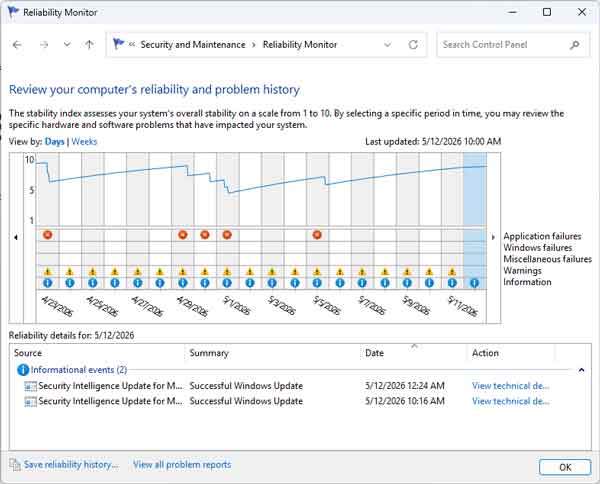Select the information icon for 5/1/2026
This screenshot has width=600, height=484.
[227, 283]
